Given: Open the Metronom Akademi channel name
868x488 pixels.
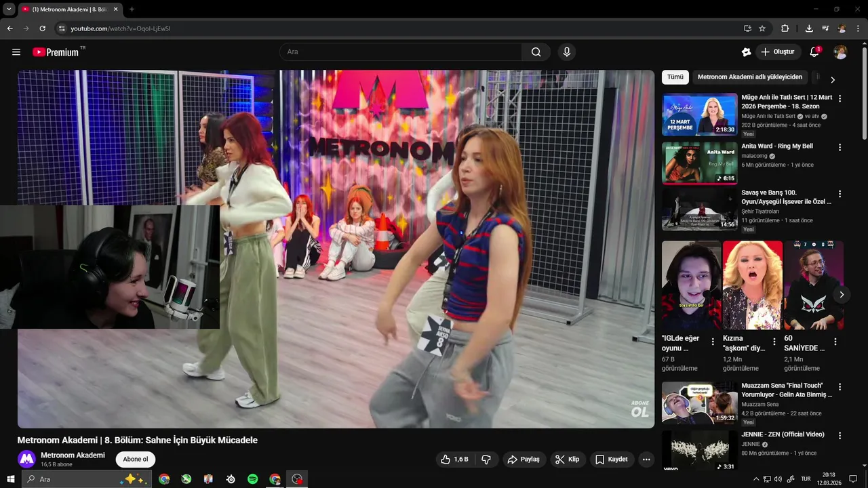Looking at the screenshot, I should (x=73, y=455).
